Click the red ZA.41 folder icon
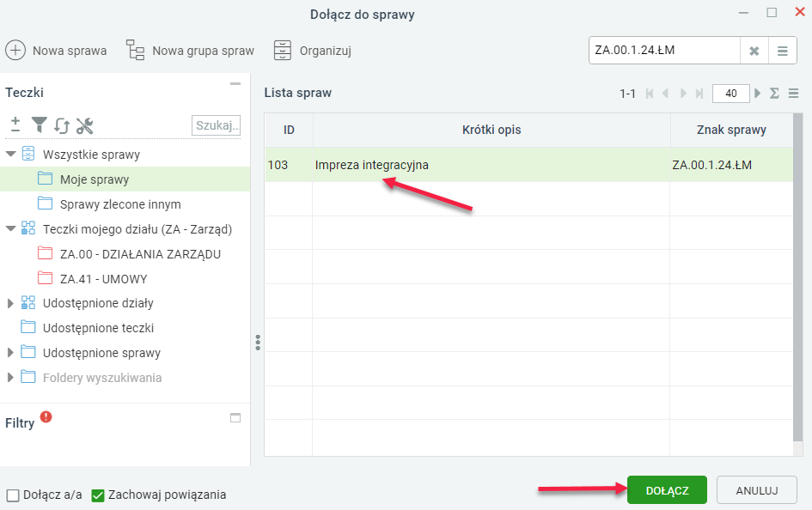 tap(45, 278)
